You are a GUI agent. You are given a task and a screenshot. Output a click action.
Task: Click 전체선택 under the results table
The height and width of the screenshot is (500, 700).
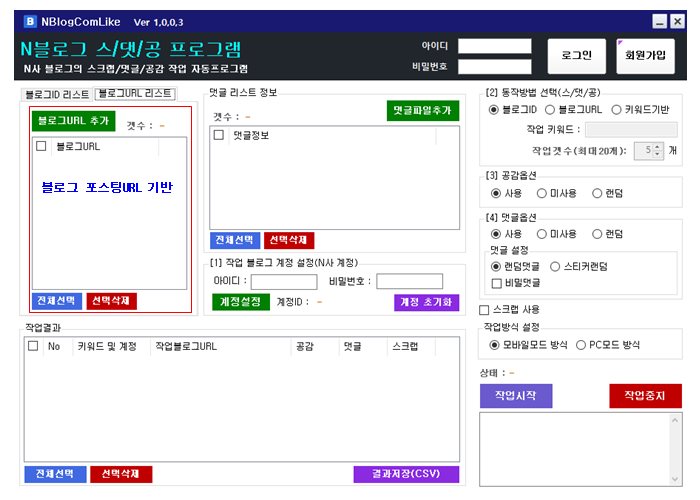[x=55, y=474]
